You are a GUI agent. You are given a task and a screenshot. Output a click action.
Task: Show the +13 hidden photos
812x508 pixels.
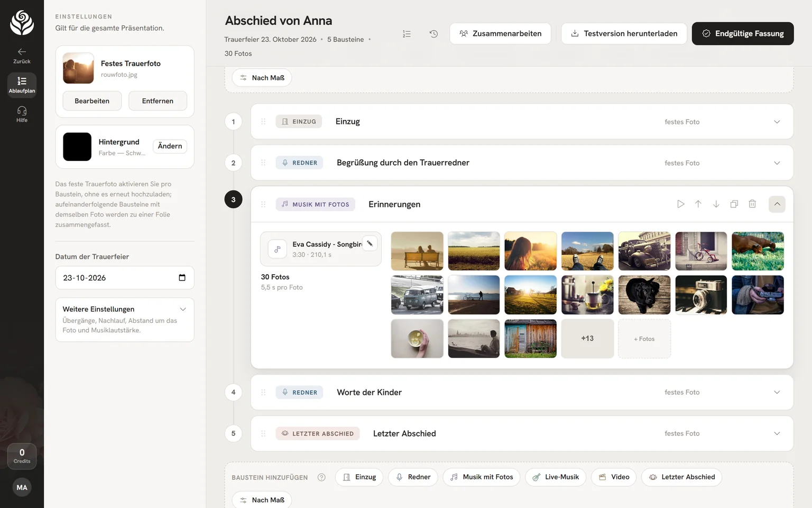click(x=587, y=339)
